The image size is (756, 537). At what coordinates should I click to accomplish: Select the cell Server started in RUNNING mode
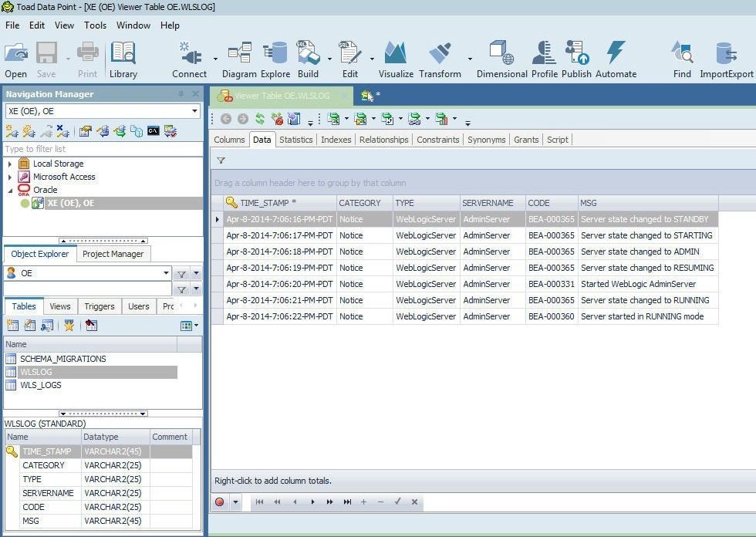pos(648,316)
